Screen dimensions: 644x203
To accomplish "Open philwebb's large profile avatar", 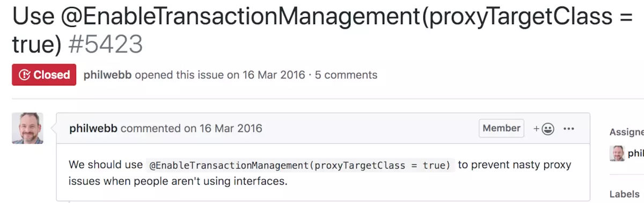I will point(27,128).
